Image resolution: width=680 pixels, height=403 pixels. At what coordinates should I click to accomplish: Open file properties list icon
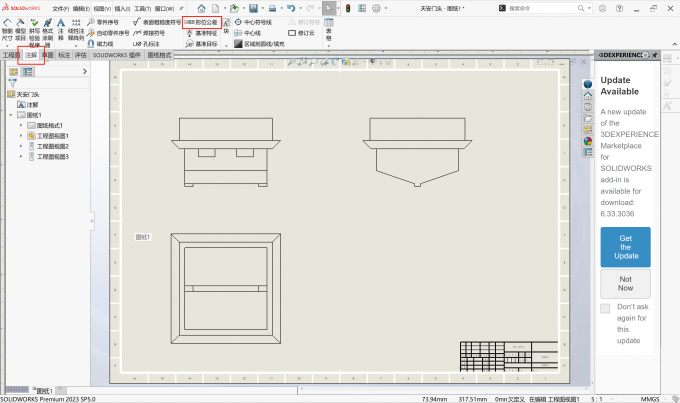[362, 8]
